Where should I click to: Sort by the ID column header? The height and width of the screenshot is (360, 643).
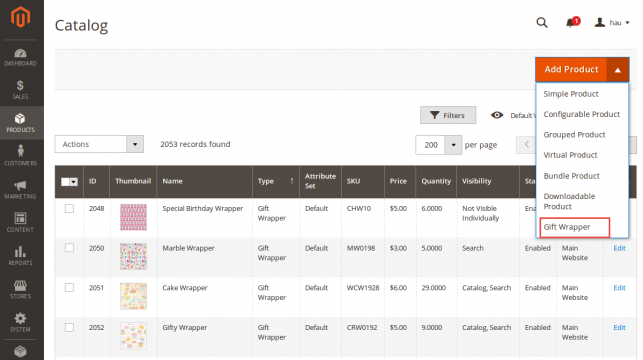pyautogui.click(x=96, y=182)
